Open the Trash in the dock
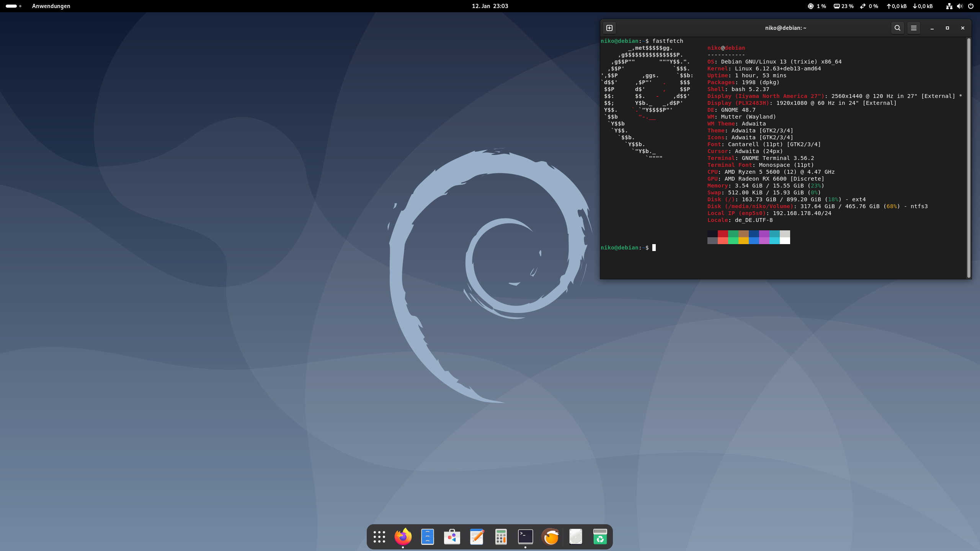Image resolution: width=980 pixels, height=551 pixels. 600,536
